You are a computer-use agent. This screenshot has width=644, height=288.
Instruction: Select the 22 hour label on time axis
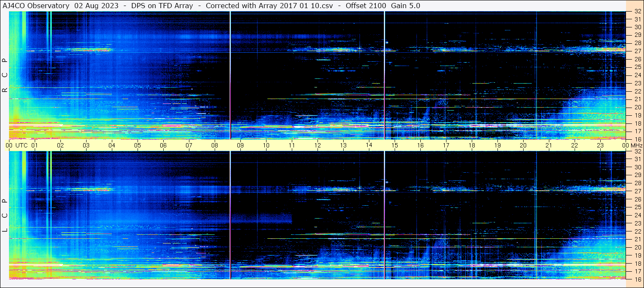coord(575,145)
